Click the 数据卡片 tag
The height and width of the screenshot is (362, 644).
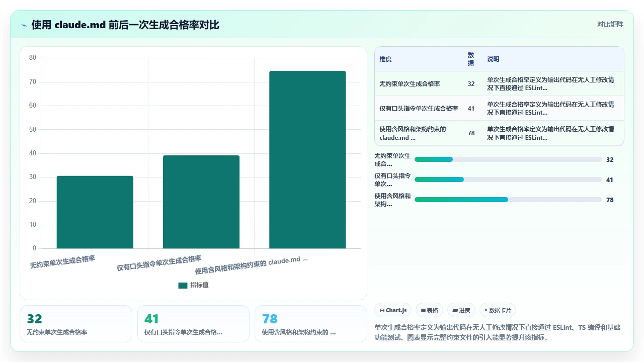[498, 310]
